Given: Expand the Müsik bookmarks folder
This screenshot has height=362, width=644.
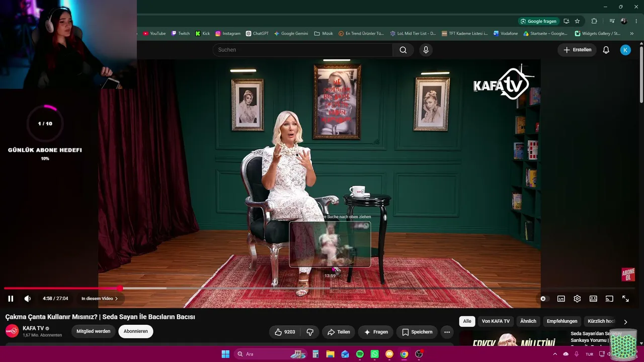Looking at the screenshot, I should coord(324,34).
